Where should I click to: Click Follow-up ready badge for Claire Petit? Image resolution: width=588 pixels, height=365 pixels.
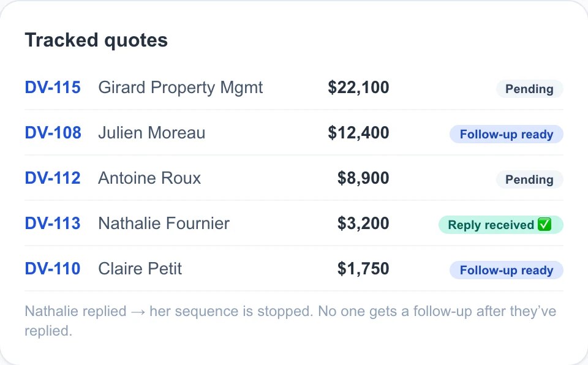[x=507, y=270]
